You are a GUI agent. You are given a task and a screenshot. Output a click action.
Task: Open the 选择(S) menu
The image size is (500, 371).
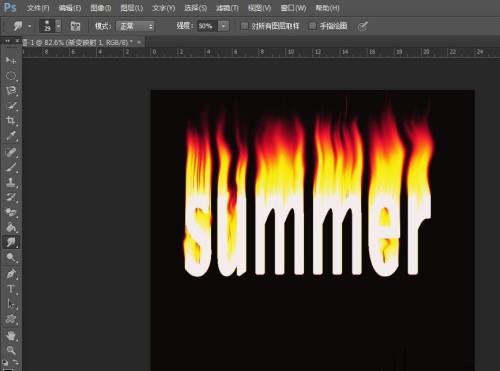point(195,8)
